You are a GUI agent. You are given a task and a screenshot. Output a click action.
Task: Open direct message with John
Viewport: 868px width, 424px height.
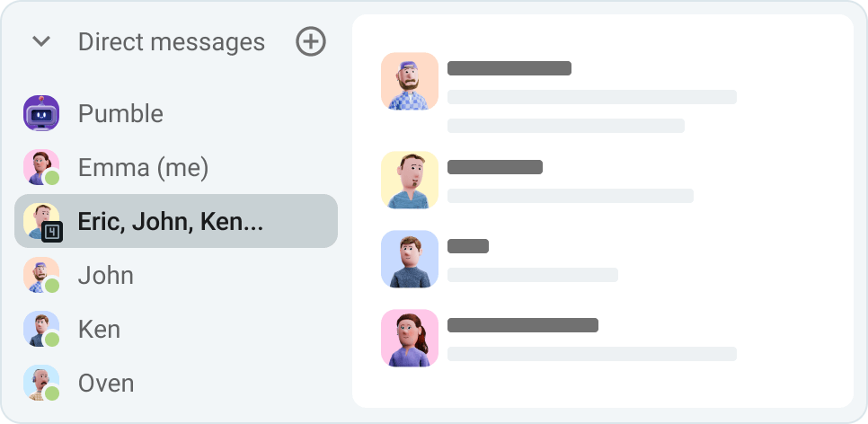pos(106,275)
